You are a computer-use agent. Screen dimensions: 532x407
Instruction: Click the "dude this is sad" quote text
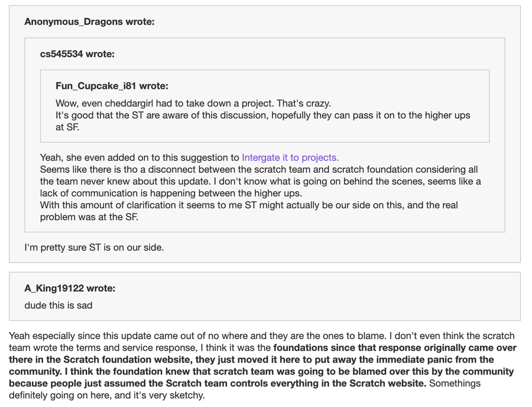58,305
